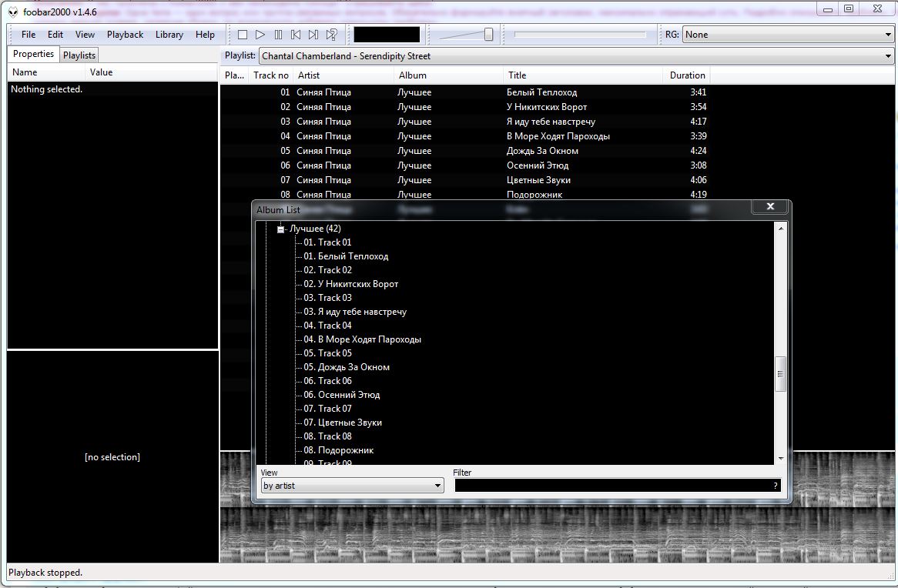Click the Random playback button
This screenshot has width=898, height=588.
click(x=331, y=35)
